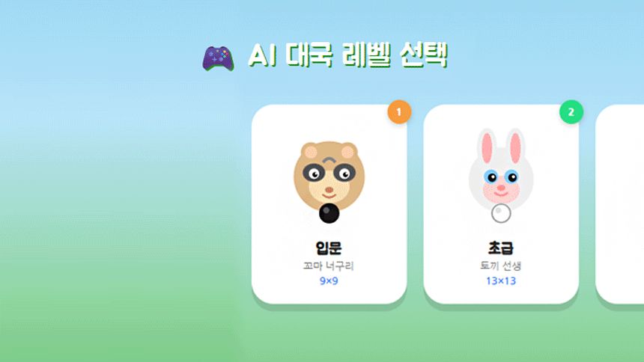Click the 토끼 선생 character name
This screenshot has width=644, height=362.
501,266
